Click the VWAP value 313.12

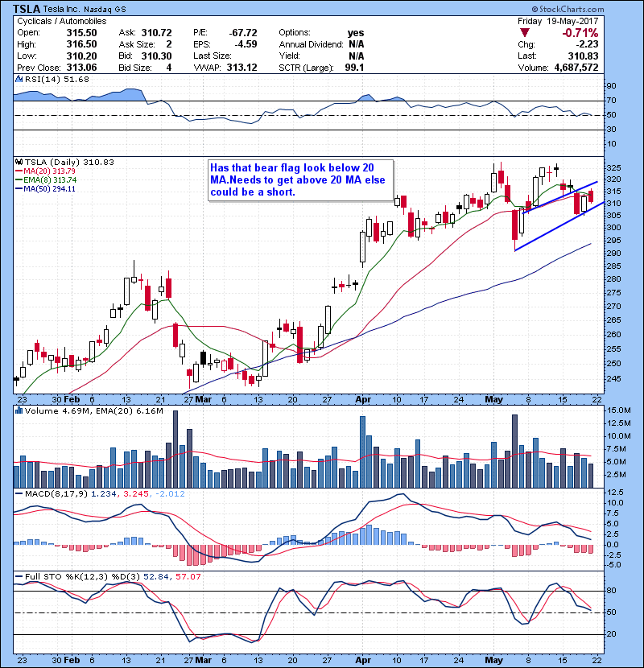[x=242, y=68]
